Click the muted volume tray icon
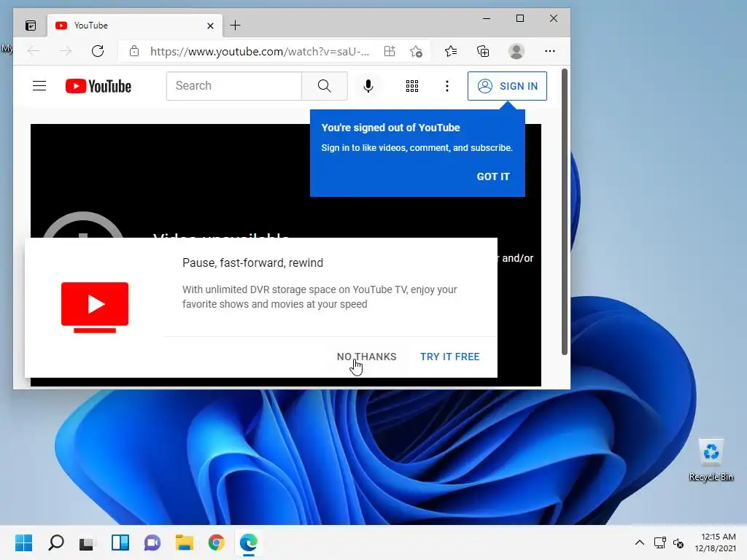 [678, 542]
